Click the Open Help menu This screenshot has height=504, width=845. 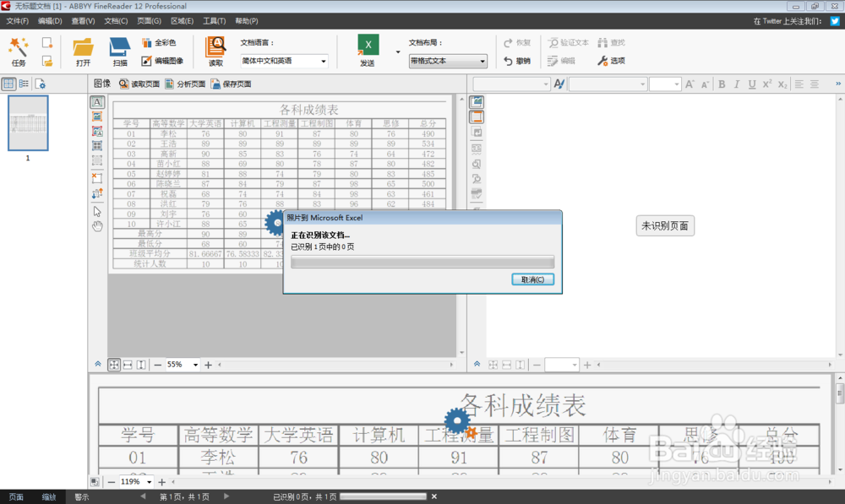tap(246, 21)
